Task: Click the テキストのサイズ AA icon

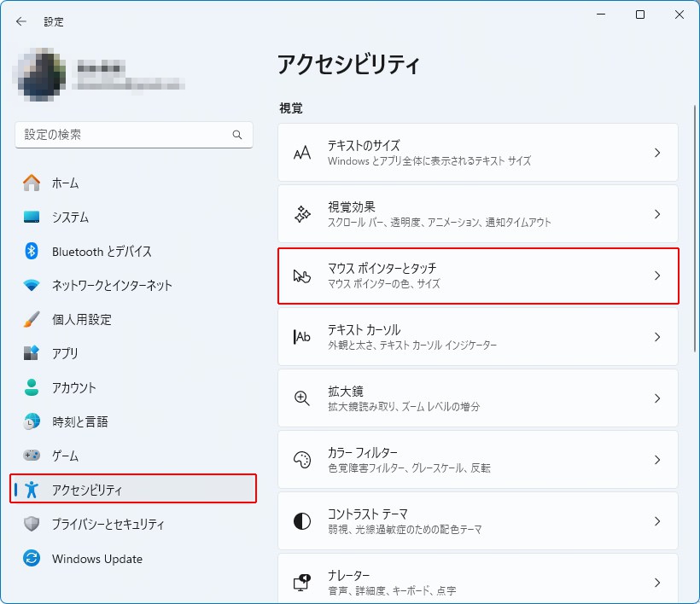Action: (302, 153)
